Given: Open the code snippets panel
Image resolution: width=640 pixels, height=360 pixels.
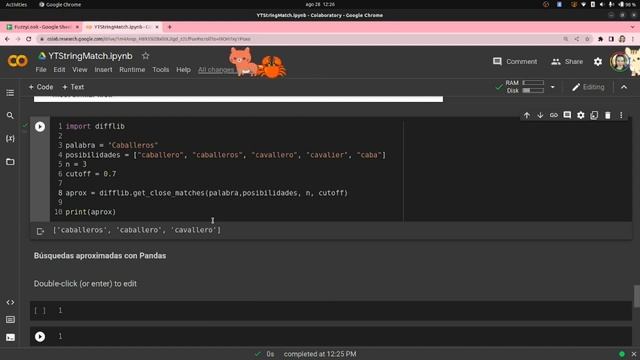Looking at the screenshot, I should (x=10, y=302).
